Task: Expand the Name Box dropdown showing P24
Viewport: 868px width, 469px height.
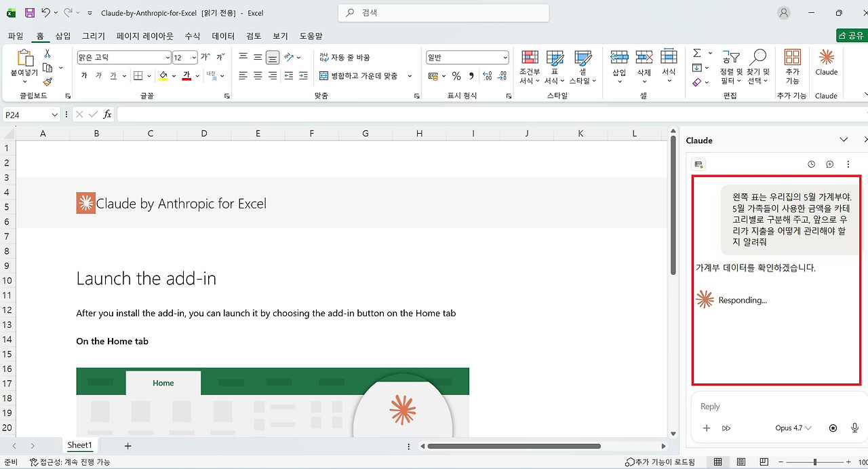Action: tap(54, 115)
